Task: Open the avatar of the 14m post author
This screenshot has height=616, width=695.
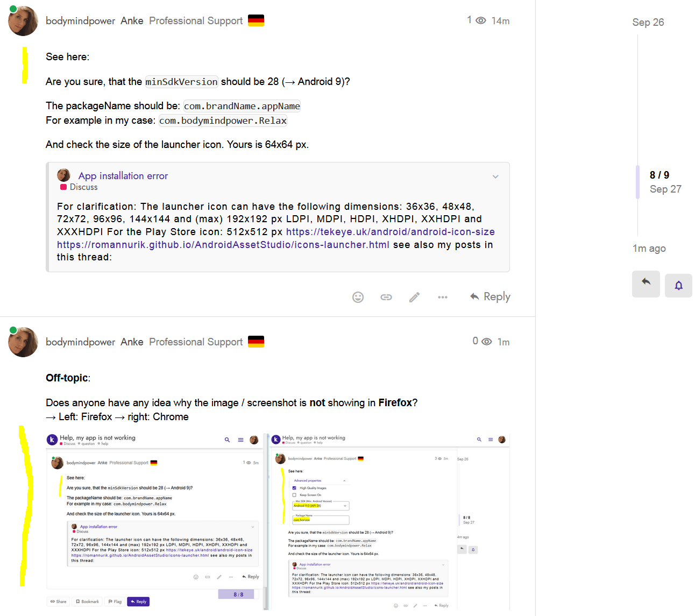Action: [23, 21]
